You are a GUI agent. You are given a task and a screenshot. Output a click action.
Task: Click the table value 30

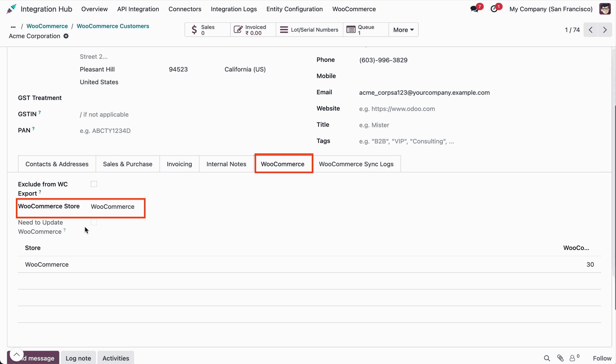590,265
